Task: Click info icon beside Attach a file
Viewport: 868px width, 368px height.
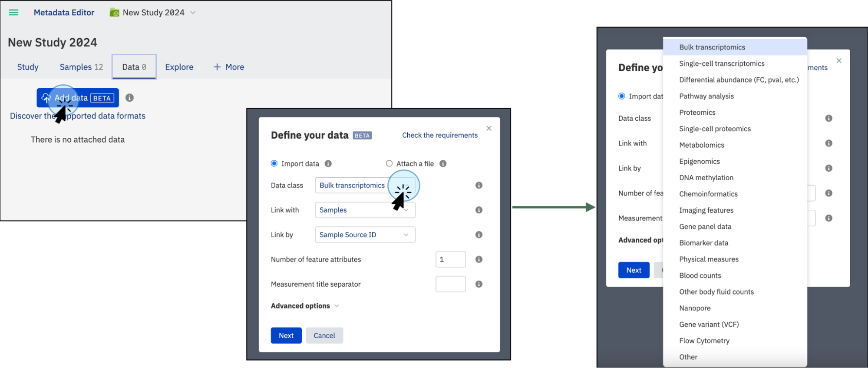Action: coord(443,164)
